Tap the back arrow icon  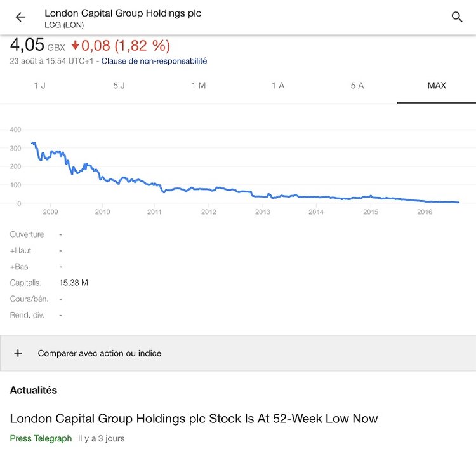point(20,17)
